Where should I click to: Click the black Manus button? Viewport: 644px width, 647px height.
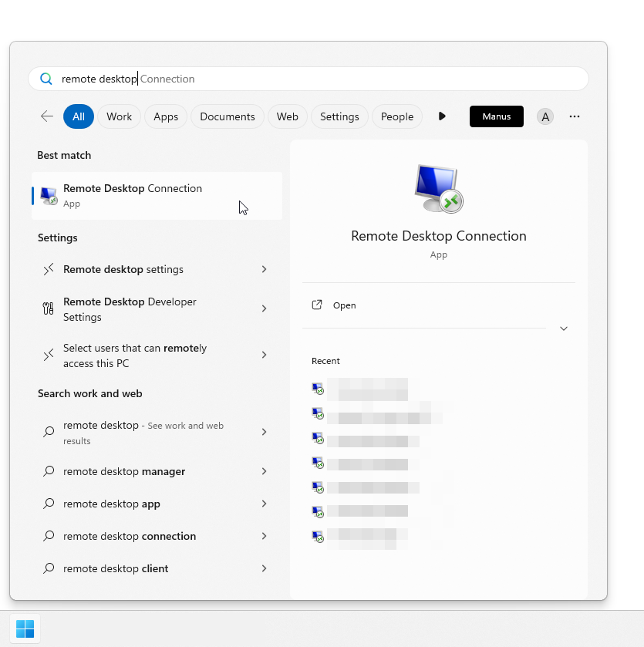(496, 116)
